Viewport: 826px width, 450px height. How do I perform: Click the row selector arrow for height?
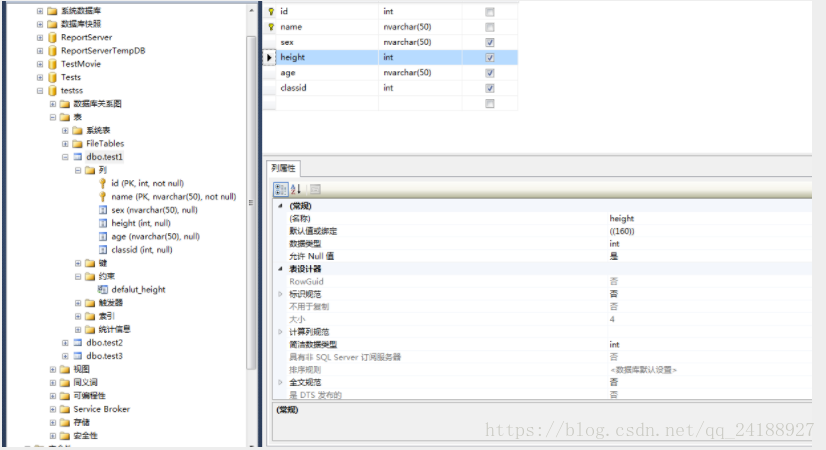pos(269,57)
